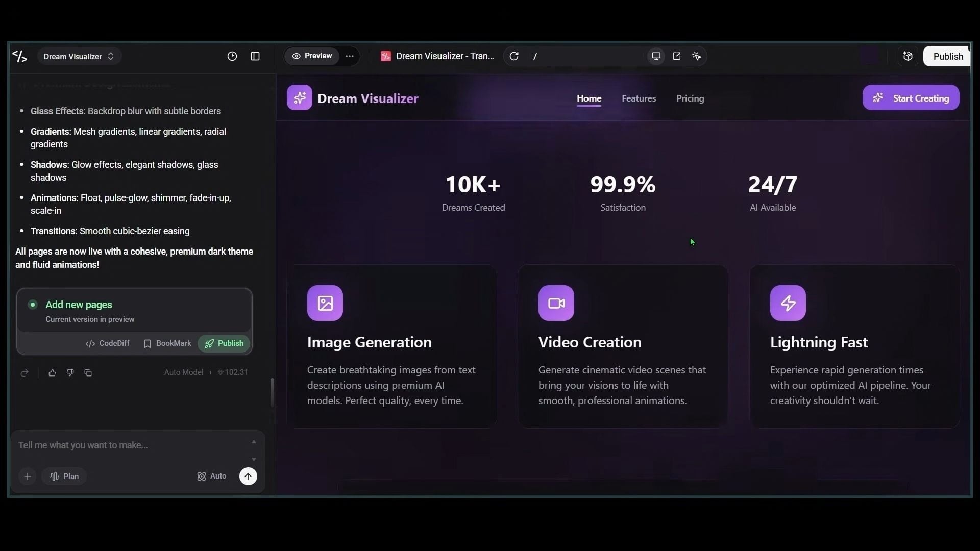
Task: Open the Pricing nav link
Action: (690, 98)
